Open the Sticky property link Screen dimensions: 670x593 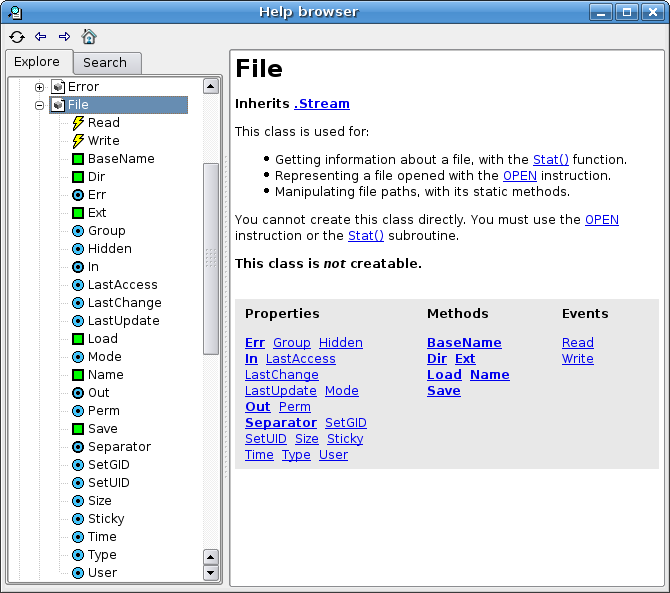coord(345,439)
